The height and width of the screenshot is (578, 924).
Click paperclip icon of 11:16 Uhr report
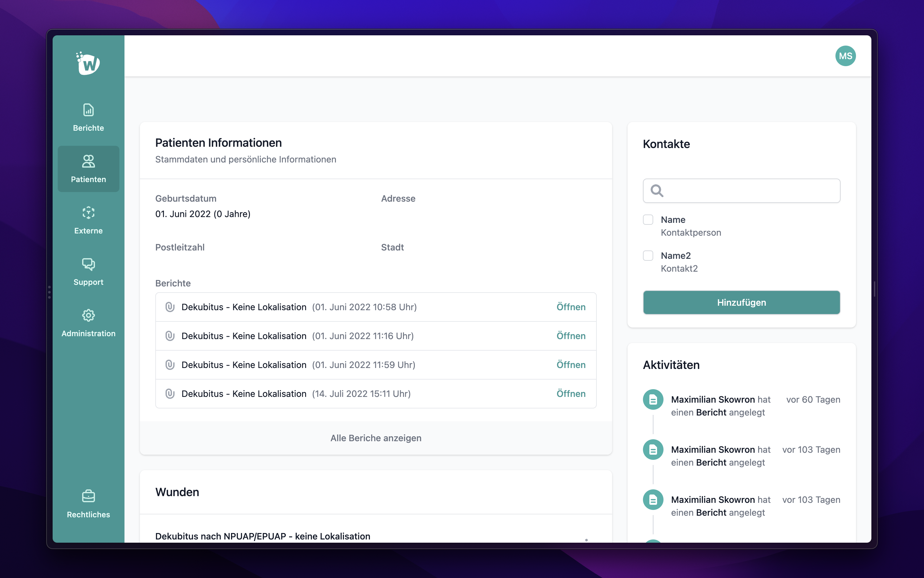[x=170, y=336]
